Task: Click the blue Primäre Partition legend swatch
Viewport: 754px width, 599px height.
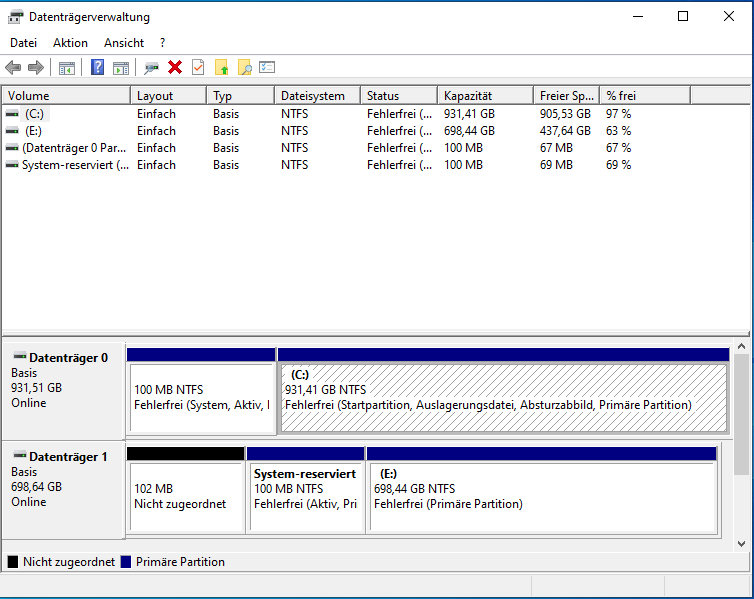Action: [x=126, y=562]
